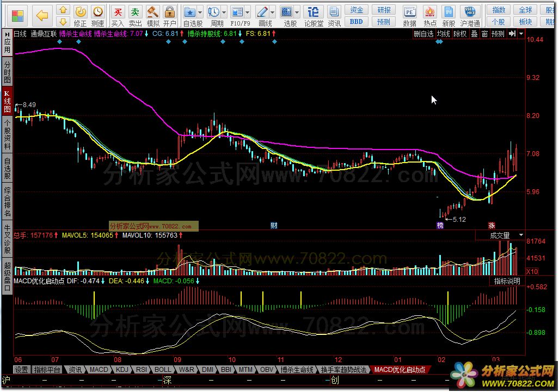
Task: Select the 画线 drawing pencil tool
Action: [262, 13]
